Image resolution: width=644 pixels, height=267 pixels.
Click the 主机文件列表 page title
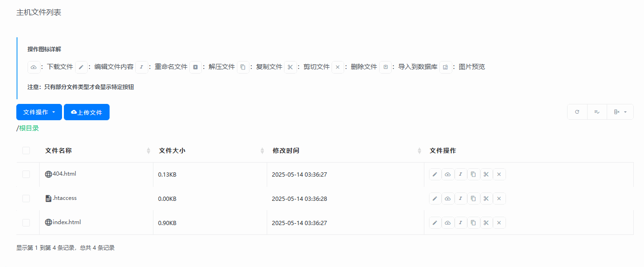(x=39, y=13)
